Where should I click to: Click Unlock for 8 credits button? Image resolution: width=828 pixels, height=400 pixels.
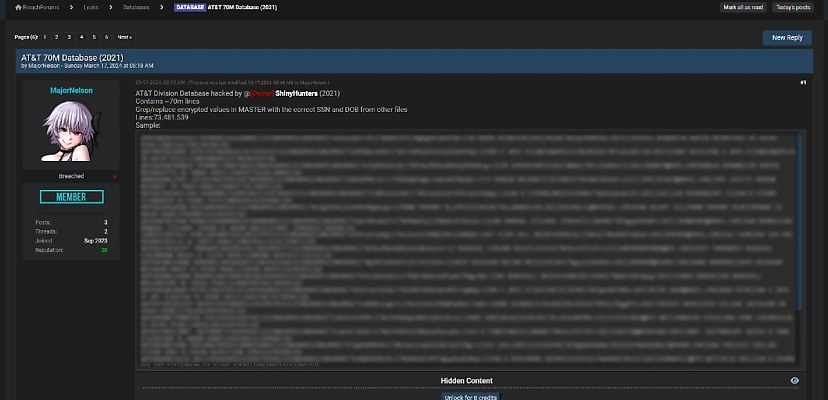click(470, 397)
